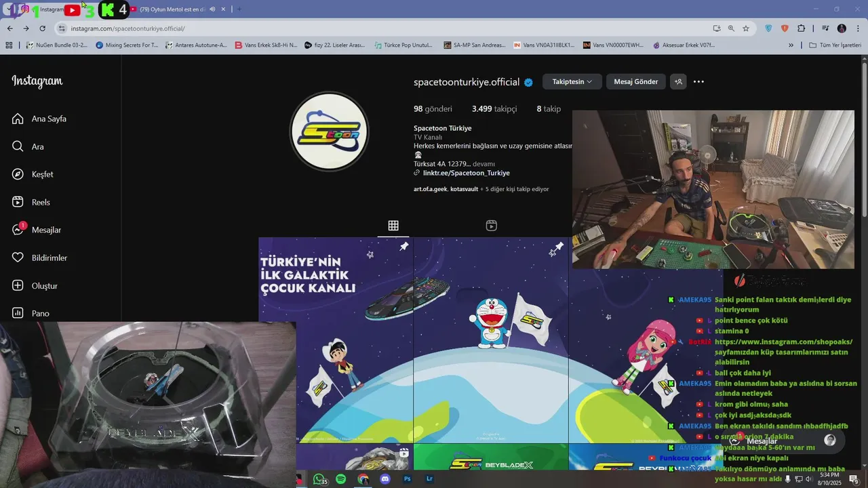
Task: Expand bio with devamı link
Action: pos(484,164)
